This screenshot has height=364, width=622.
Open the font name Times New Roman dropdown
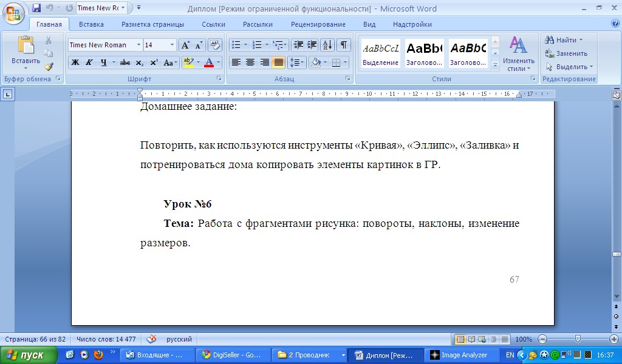point(139,45)
